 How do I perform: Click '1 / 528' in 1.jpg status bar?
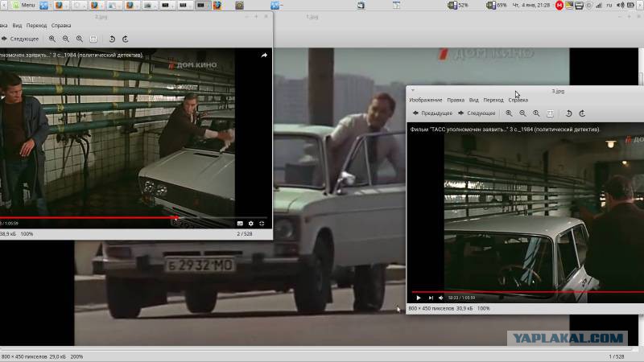(616, 356)
